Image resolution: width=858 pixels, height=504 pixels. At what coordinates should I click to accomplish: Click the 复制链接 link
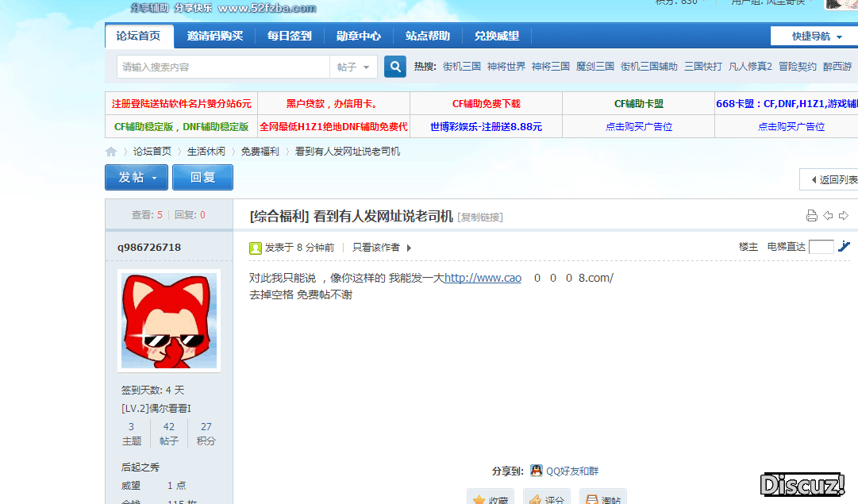(480, 217)
